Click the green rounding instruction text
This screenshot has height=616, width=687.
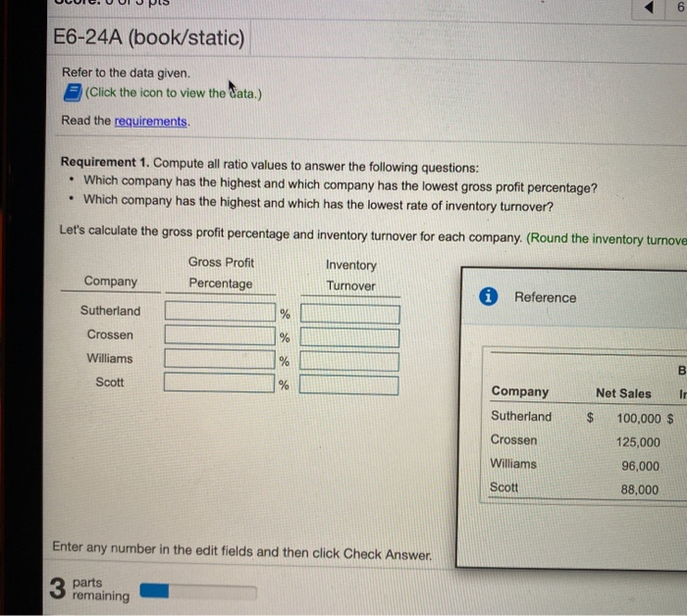(x=607, y=239)
